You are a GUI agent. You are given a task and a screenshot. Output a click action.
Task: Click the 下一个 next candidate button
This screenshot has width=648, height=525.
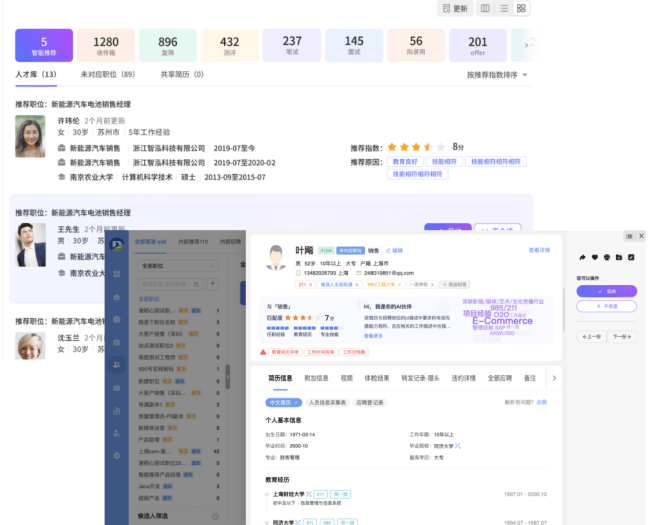coord(622,337)
